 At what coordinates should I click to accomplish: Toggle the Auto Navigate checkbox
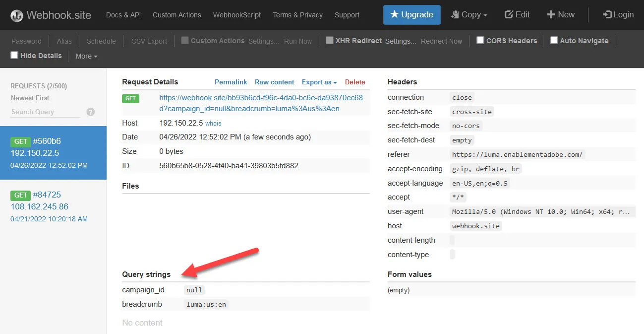(x=554, y=40)
